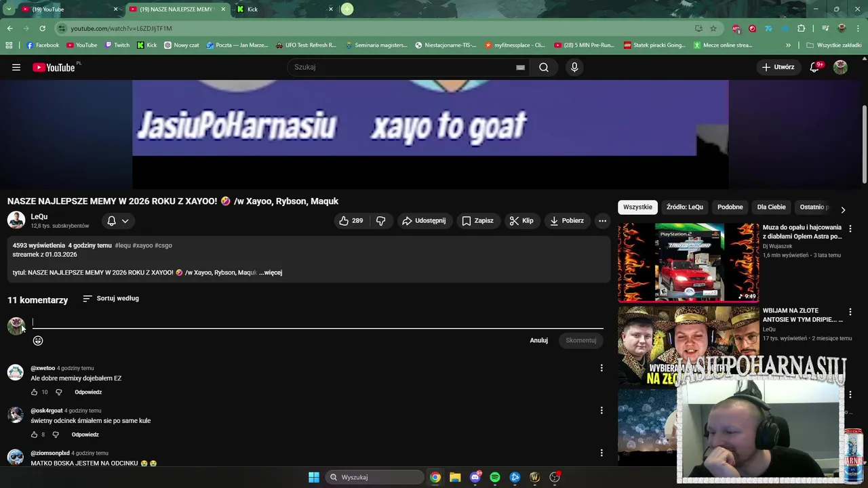Click the search magnifier button
Image resolution: width=868 pixels, height=488 pixels.
click(544, 67)
